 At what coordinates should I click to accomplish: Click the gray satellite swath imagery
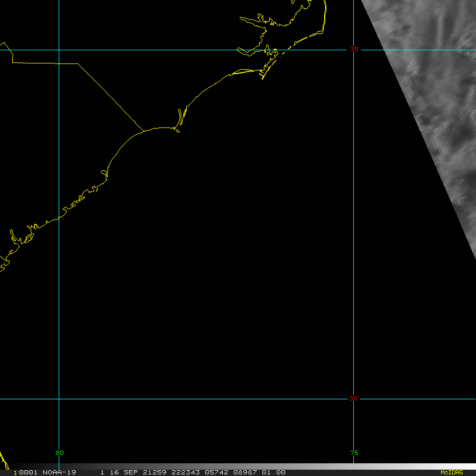click(434, 106)
